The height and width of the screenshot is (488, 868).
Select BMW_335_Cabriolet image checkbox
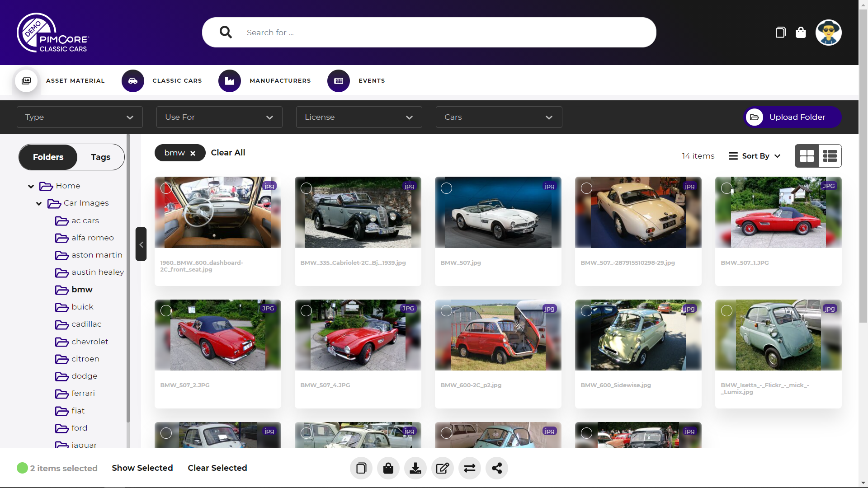pyautogui.click(x=307, y=188)
